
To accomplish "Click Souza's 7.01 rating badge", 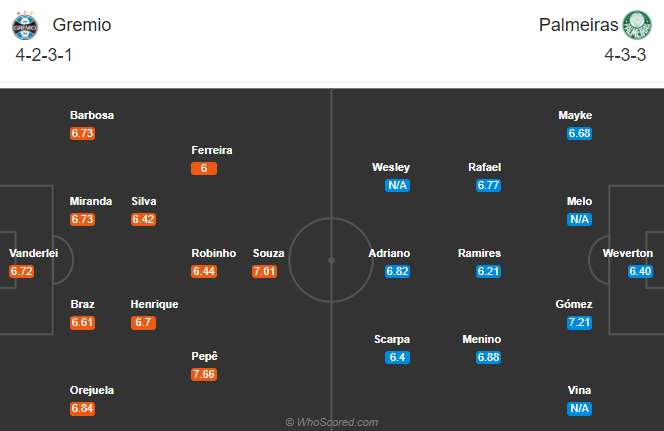I will tap(264, 271).
